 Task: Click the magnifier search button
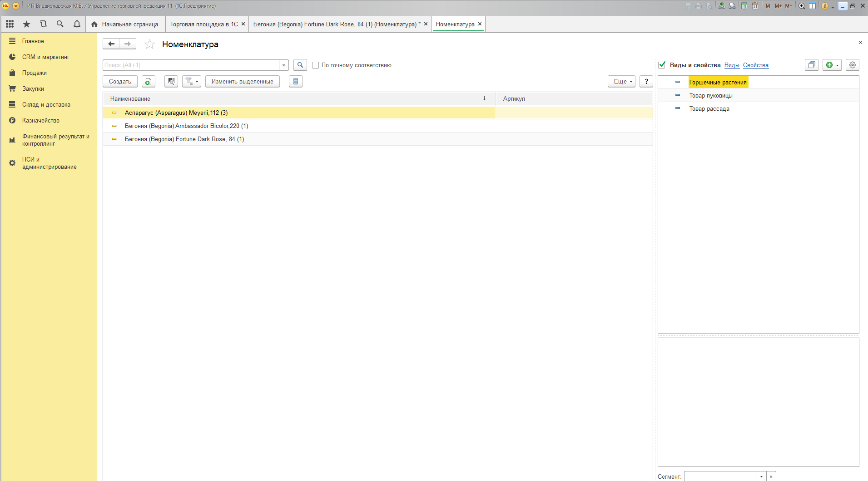point(300,65)
